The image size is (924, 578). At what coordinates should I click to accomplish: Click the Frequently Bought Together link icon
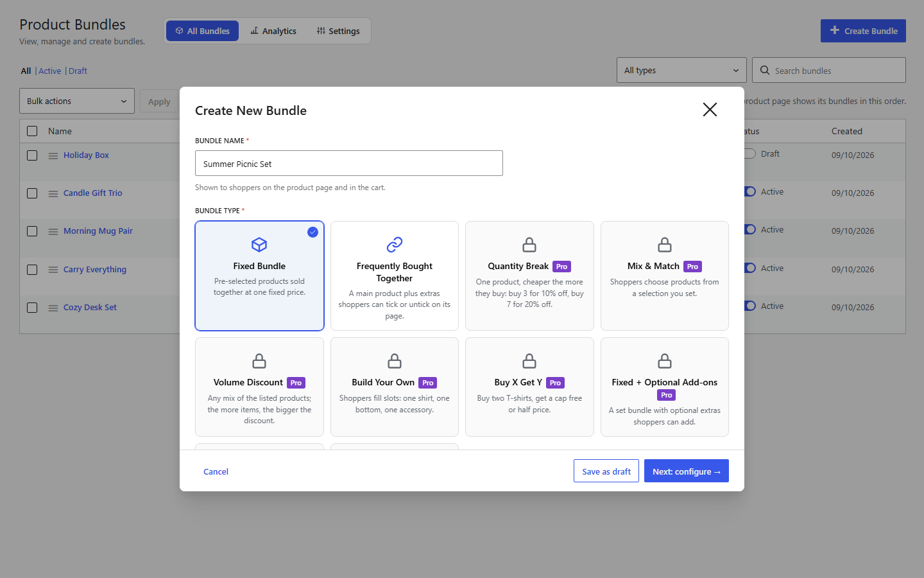coord(395,245)
